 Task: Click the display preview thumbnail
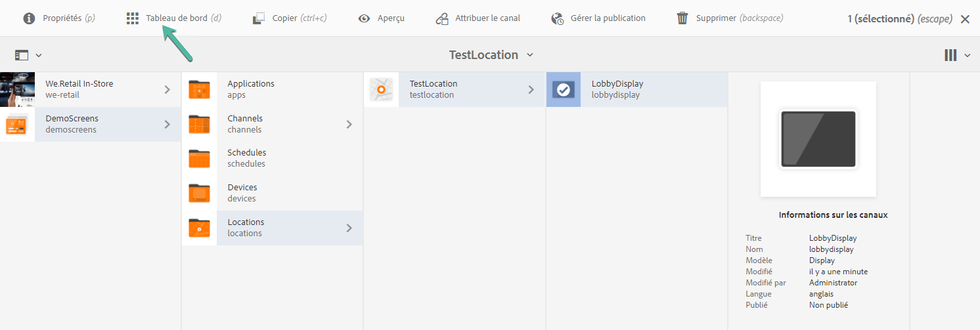[818, 139]
